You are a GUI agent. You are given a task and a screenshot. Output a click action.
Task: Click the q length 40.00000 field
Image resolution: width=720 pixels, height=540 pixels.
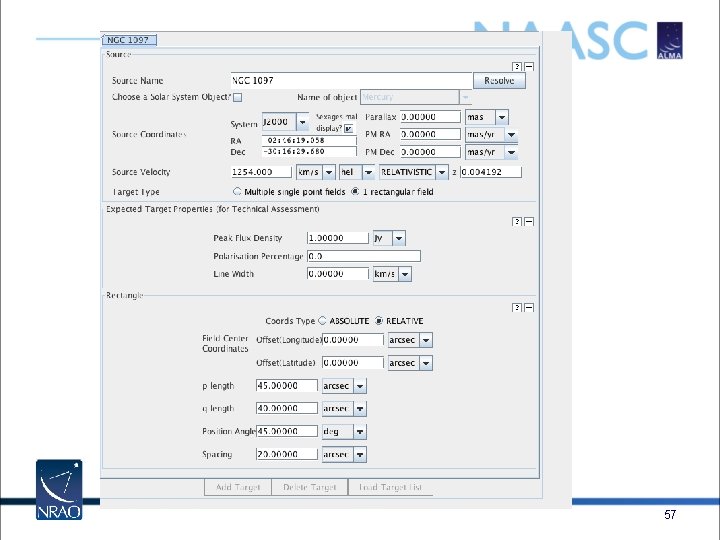(x=287, y=409)
